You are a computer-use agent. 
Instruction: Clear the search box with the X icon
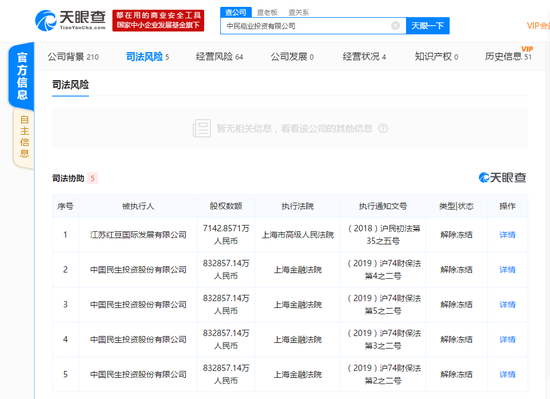(395, 26)
